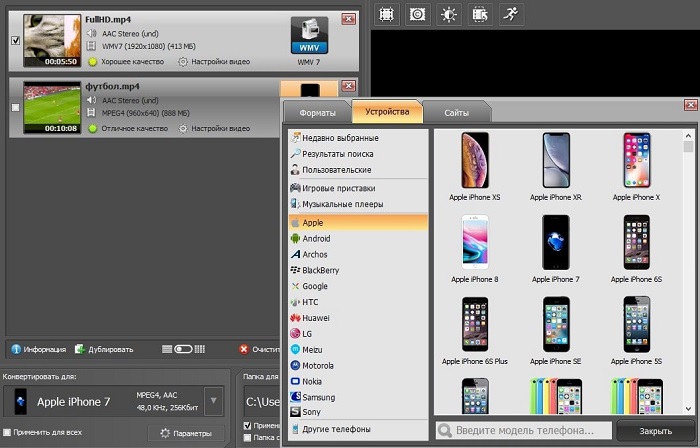The image size is (700, 448).
Task: Select the LG brand entry
Action: 358,334
